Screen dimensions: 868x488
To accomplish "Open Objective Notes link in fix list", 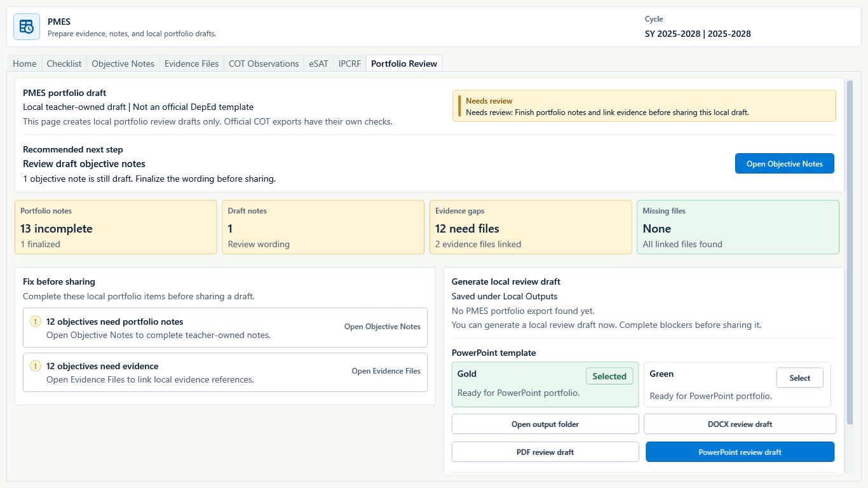I will coord(383,327).
